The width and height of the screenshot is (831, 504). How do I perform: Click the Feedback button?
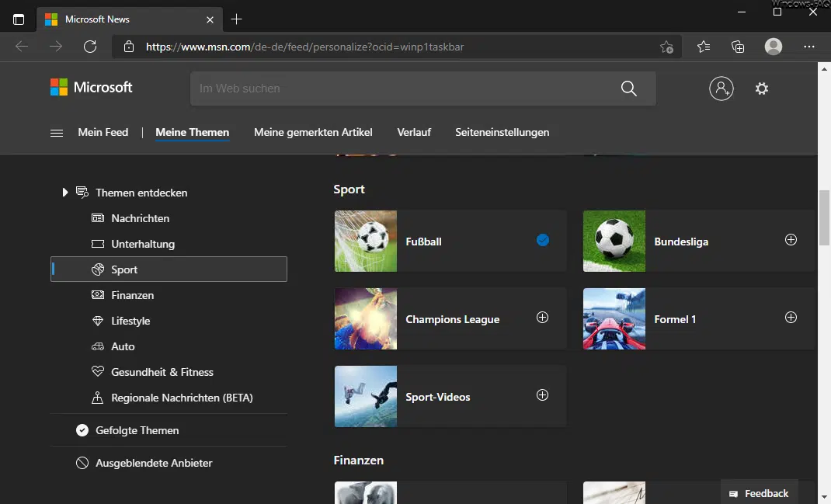tap(759, 493)
